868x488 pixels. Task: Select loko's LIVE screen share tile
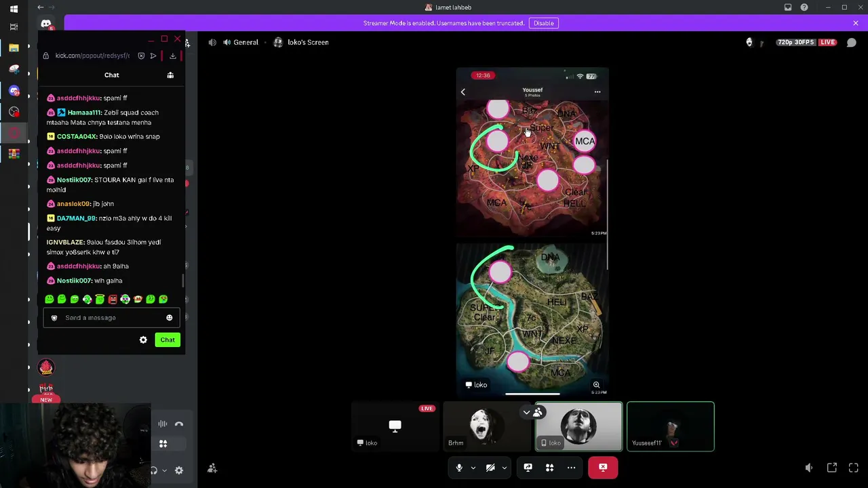coord(395,426)
